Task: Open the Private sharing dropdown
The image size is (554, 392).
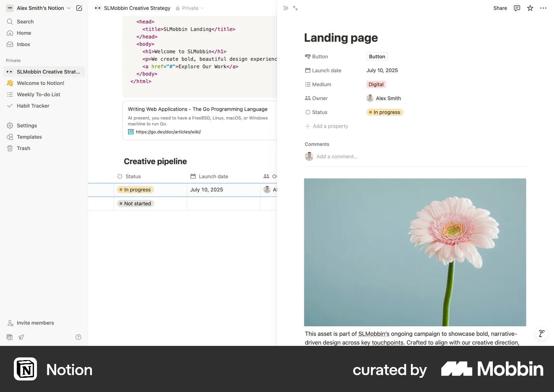Action: coord(190,8)
